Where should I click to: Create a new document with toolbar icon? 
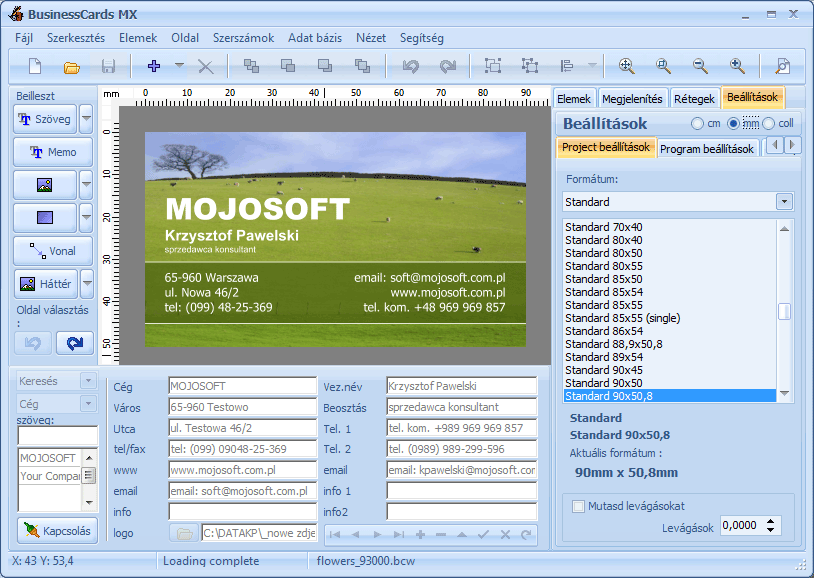click(x=35, y=66)
